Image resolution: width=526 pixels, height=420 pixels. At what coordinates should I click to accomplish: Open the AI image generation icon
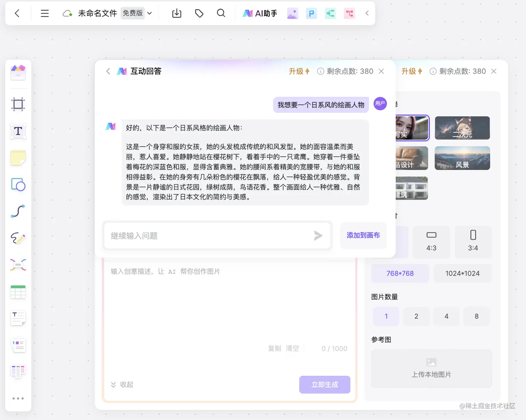[293, 13]
